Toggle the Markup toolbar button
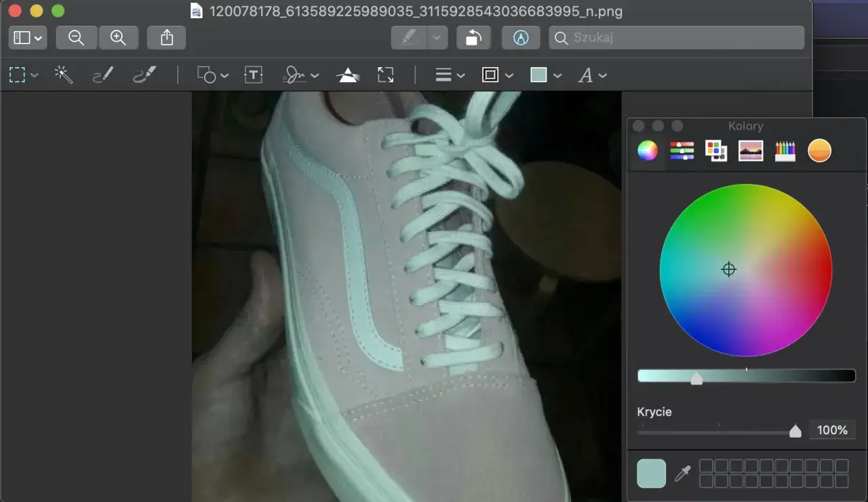Viewport: 868px width, 502px height. point(521,38)
